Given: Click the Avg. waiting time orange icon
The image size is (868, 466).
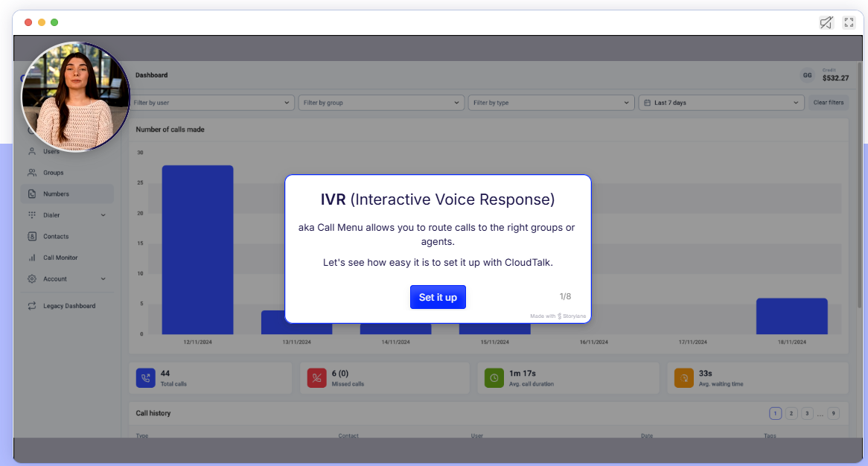Looking at the screenshot, I should pos(683,378).
